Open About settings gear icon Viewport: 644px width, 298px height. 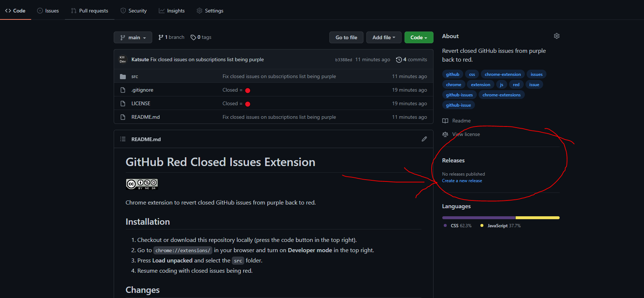(x=557, y=36)
